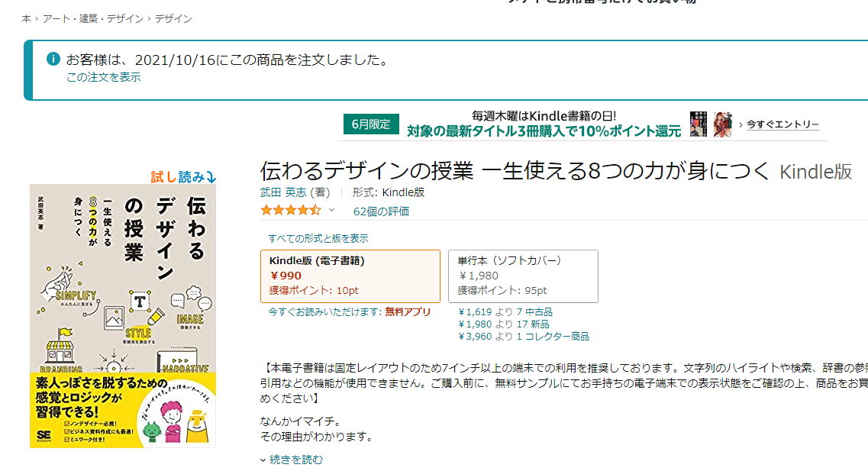Click the star rating icons

tap(291, 211)
